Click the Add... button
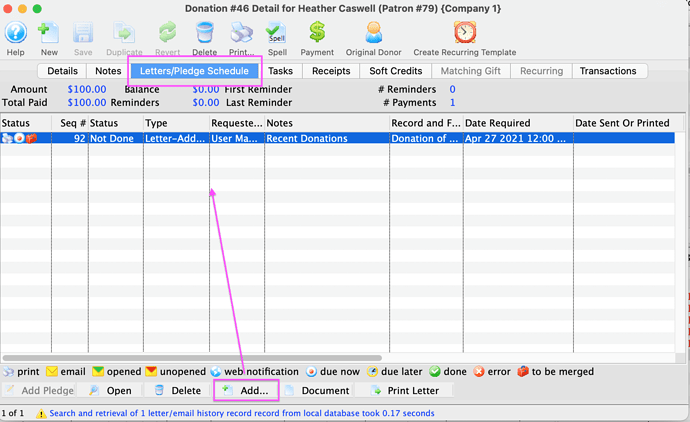Image resolution: width=690 pixels, height=422 pixels. [246, 391]
